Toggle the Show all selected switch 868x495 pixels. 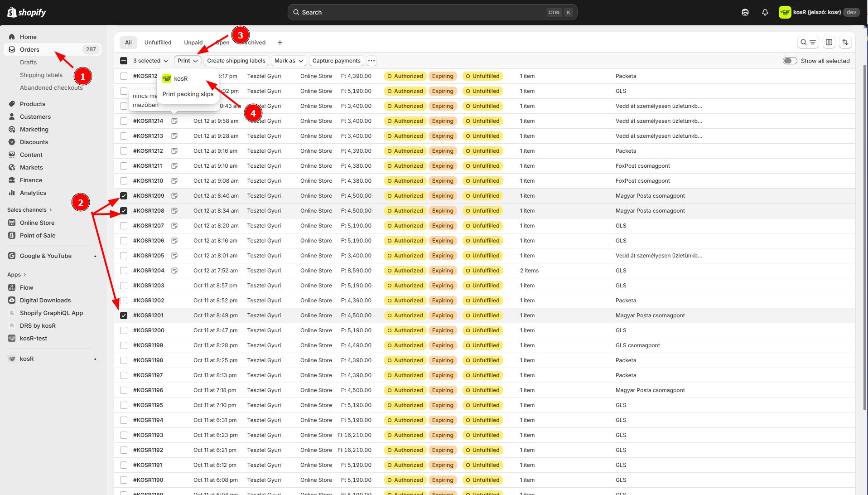790,61
